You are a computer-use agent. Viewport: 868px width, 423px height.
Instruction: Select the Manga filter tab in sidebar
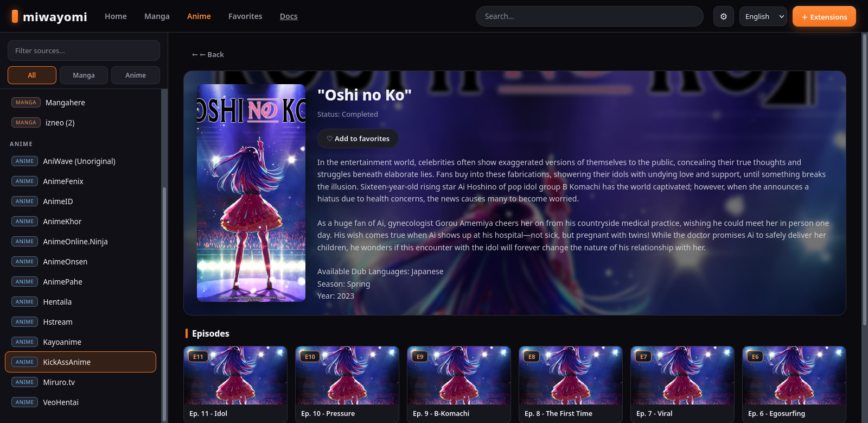pyautogui.click(x=84, y=75)
